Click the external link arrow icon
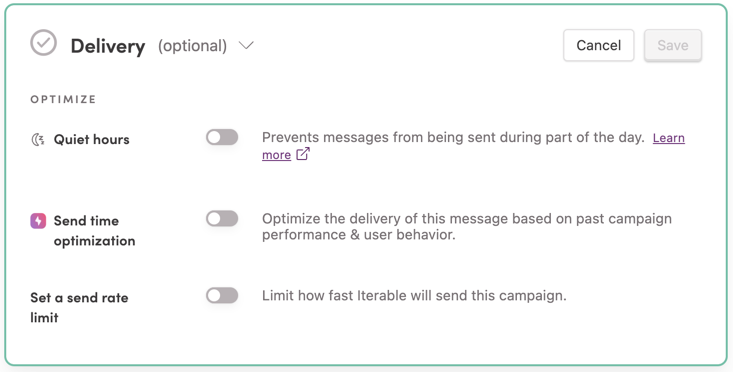Screen dimensions: 733x372 pos(303,154)
